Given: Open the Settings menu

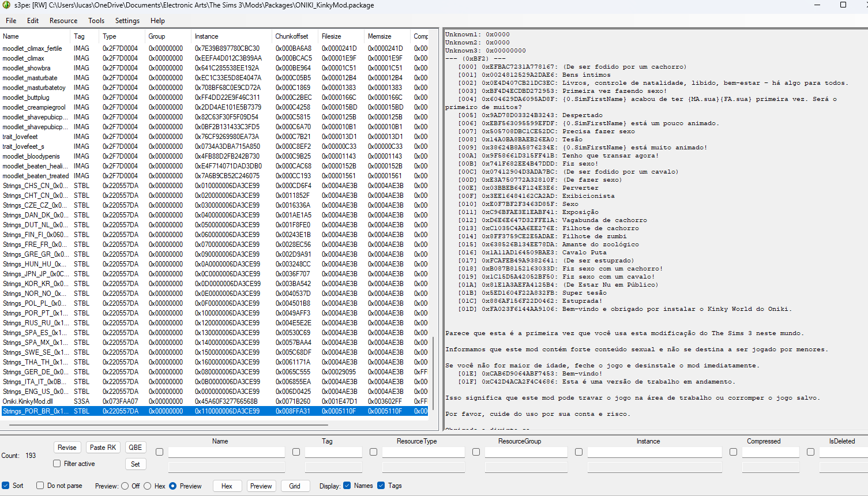Looking at the screenshot, I should point(127,21).
